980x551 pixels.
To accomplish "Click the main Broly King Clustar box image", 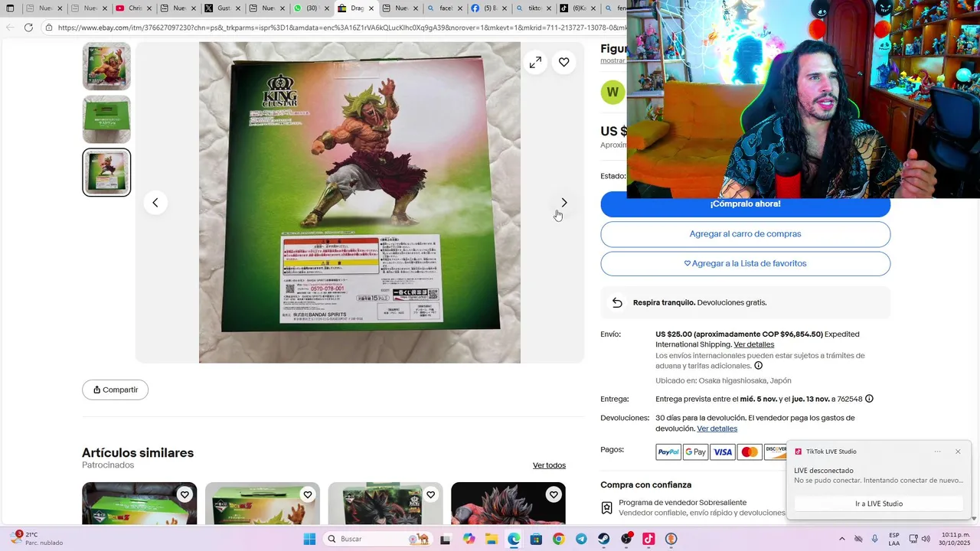I will [x=360, y=202].
